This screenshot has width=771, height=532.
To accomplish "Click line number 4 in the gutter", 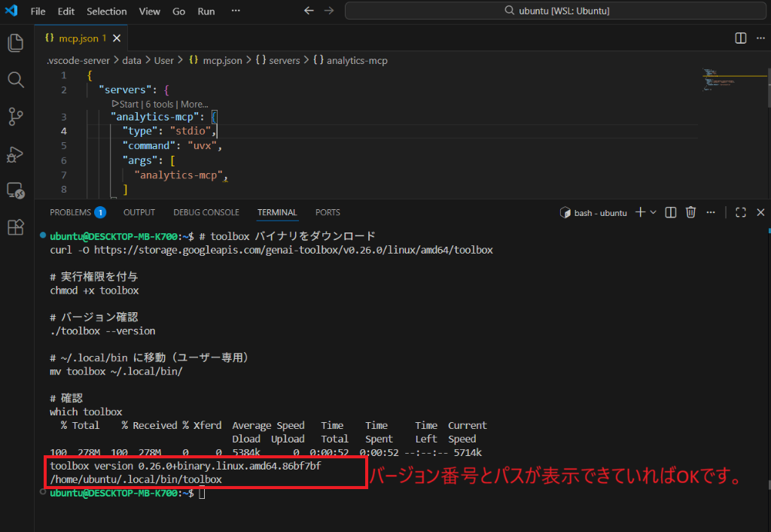I will click(63, 131).
